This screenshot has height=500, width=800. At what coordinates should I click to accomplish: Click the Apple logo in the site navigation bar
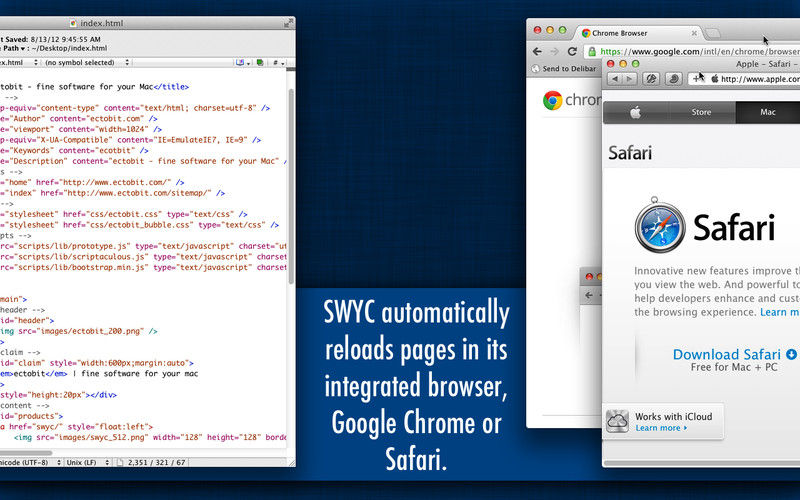click(x=635, y=112)
